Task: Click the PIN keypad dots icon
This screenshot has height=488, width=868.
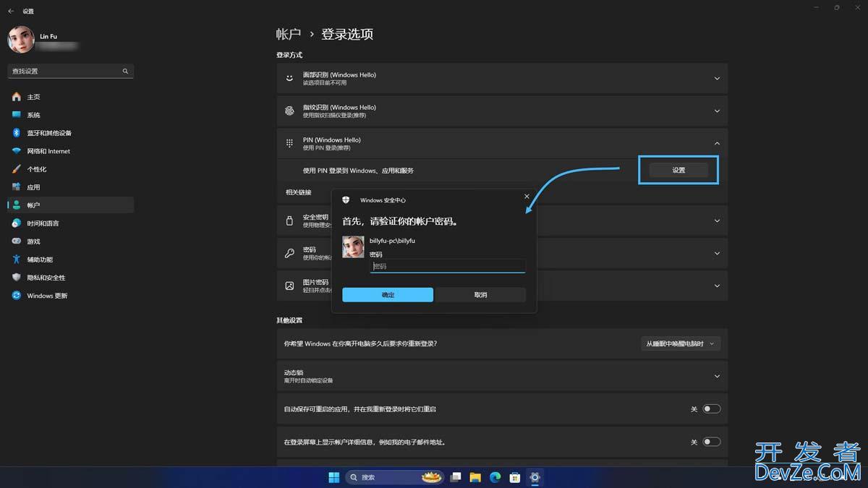Action: tap(289, 143)
